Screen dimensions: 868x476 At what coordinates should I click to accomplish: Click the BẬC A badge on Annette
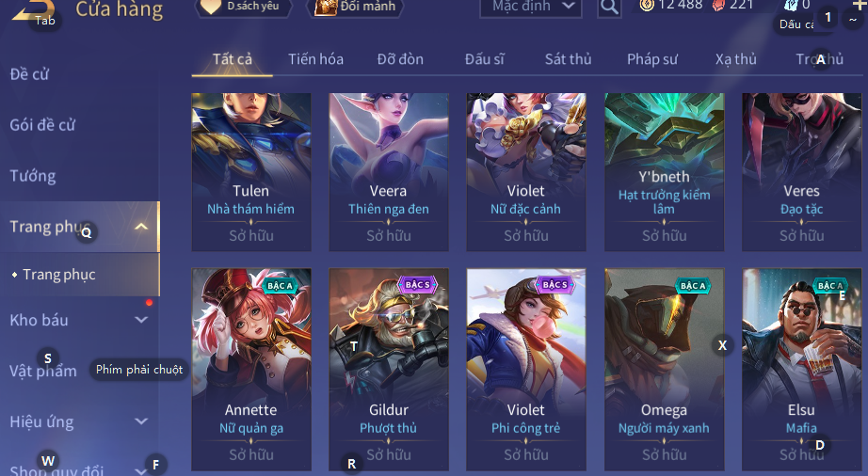tap(281, 285)
